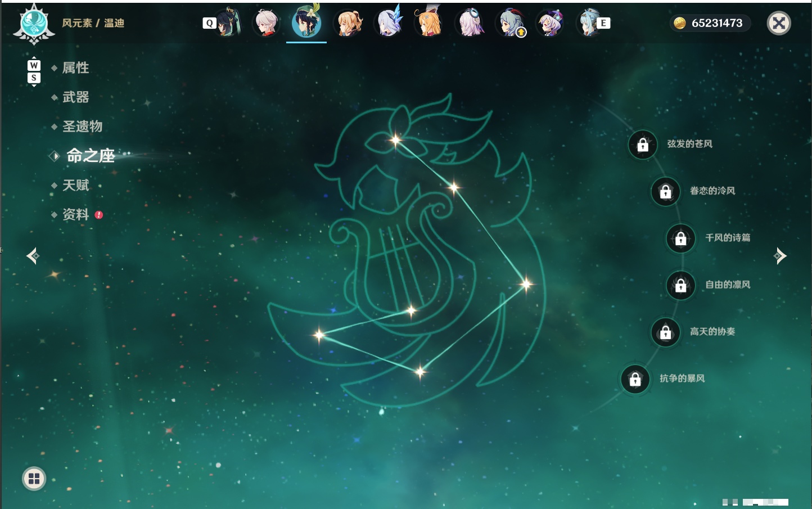Click the 弦发的苍风 label text
Image resolution: width=812 pixels, height=509 pixels.
pos(690,144)
